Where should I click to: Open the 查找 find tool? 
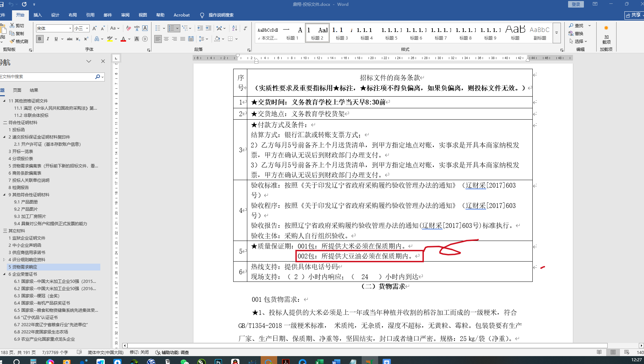pyautogui.click(x=576, y=25)
